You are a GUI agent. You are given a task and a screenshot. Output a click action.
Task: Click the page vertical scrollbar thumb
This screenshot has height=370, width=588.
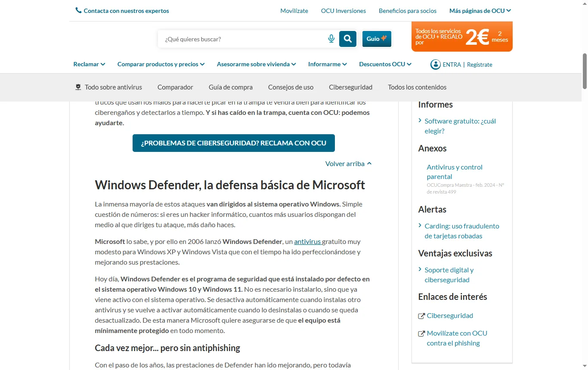pyautogui.click(x=585, y=71)
